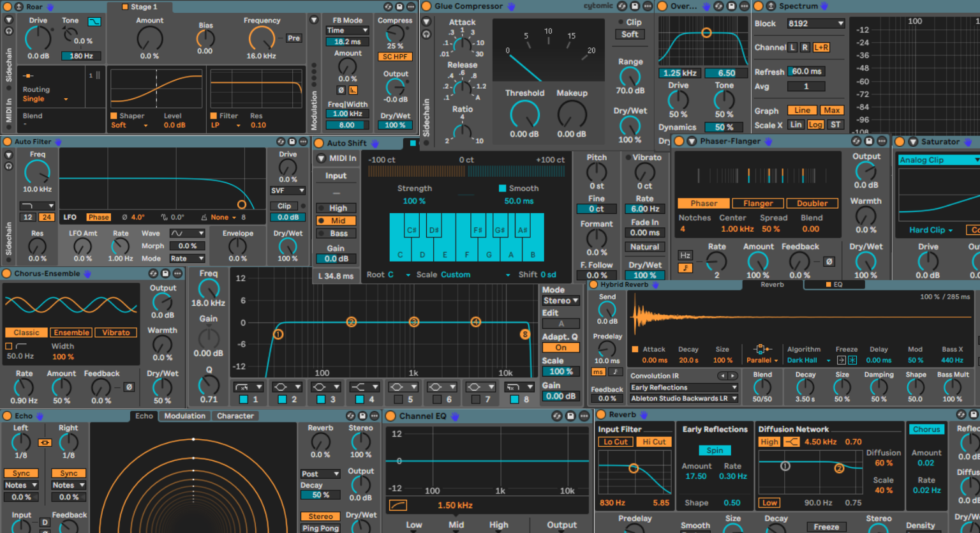
Task: Open the Hybrid Reverb Dark Hall algorithm dropdown
Action: 808,360
